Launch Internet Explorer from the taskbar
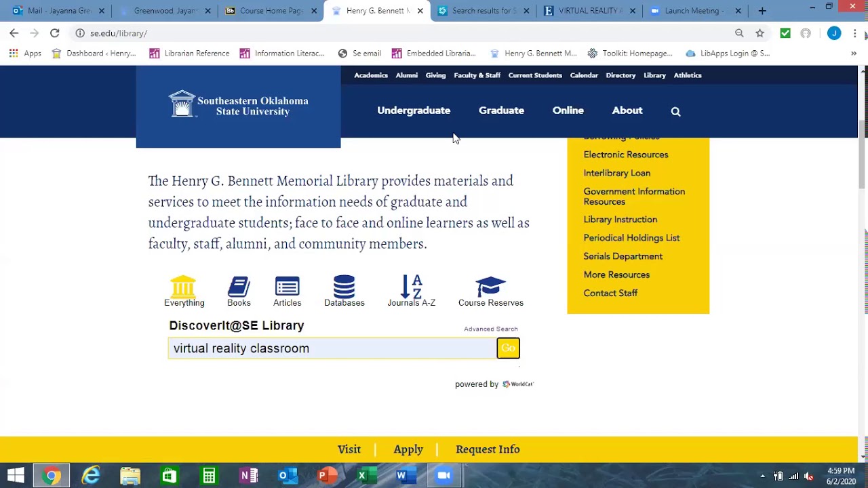The width and height of the screenshot is (868, 488). [x=90, y=476]
